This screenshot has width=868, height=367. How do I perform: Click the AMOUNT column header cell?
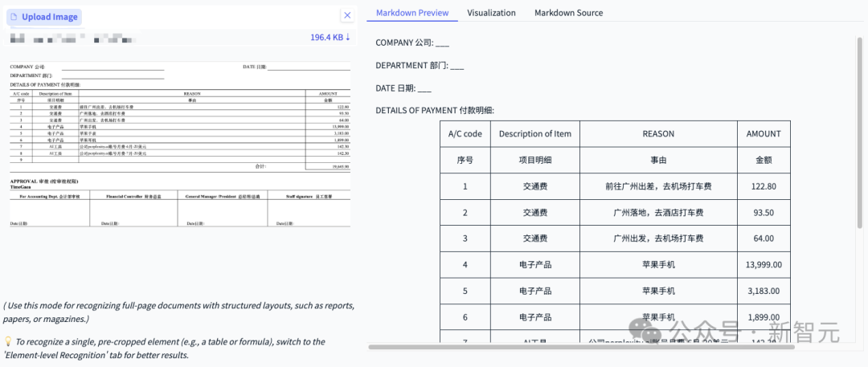[763, 133]
